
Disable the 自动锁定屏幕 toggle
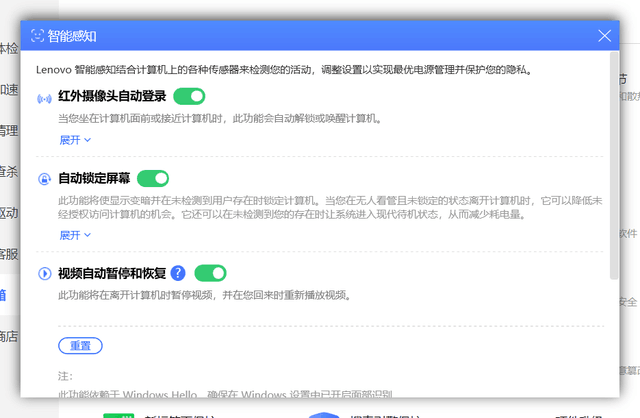click(x=153, y=178)
